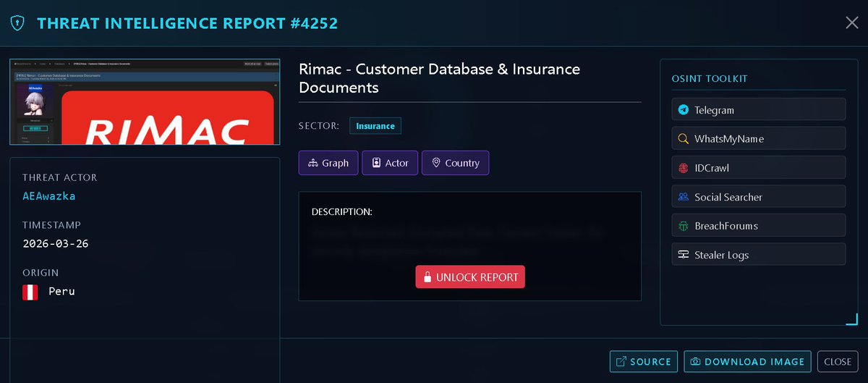Click the shield icon in the report header

pos(17,23)
